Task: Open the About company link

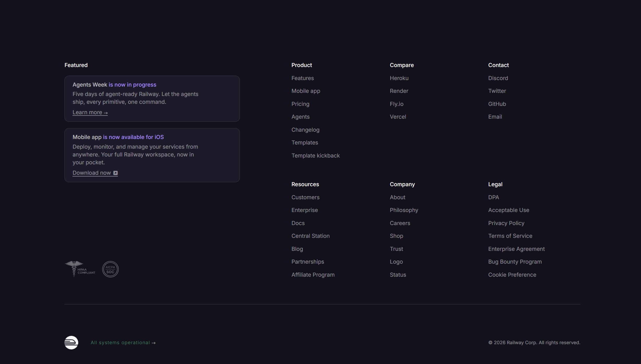Action: point(397,197)
